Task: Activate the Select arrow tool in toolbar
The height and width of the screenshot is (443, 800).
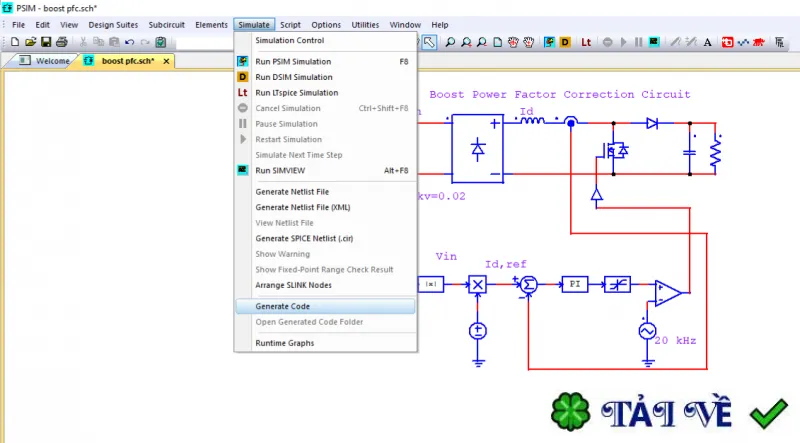Action: click(x=430, y=42)
